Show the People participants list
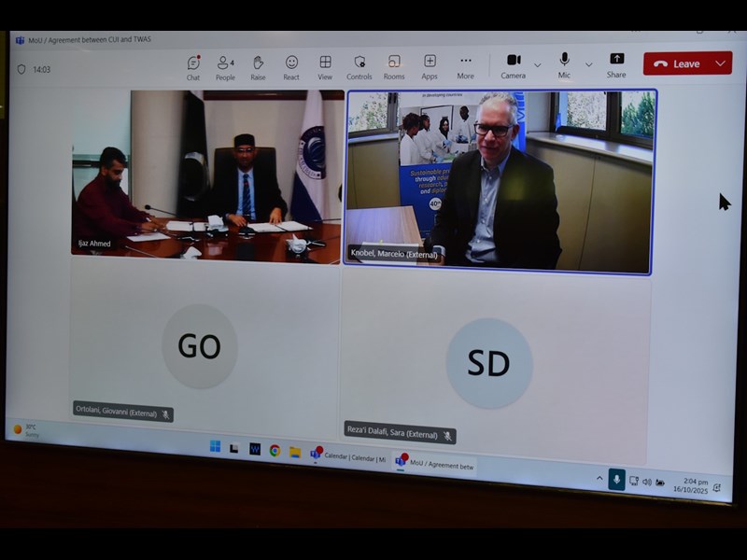747x560 pixels. [225, 66]
